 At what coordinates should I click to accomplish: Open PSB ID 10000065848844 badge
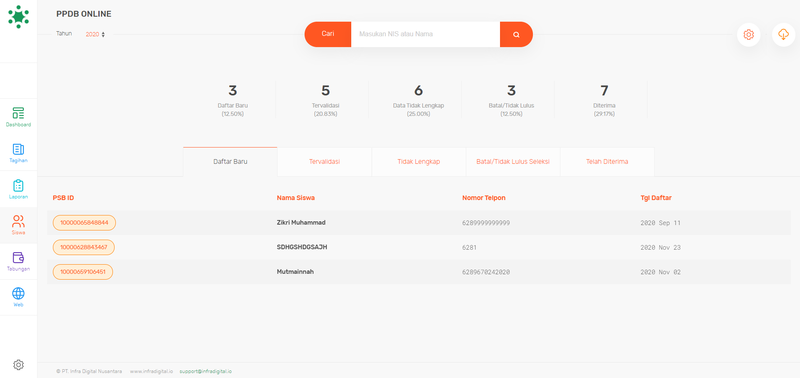coord(84,223)
